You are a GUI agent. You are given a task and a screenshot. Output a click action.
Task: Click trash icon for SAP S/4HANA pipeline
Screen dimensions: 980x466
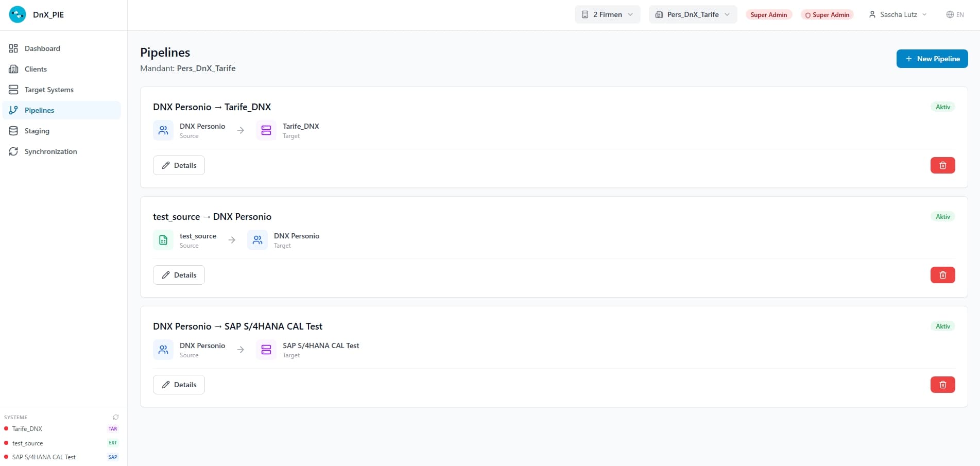coord(942,385)
